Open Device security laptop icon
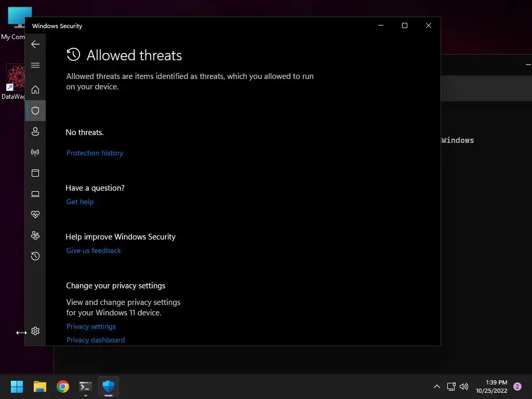The height and width of the screenshot is (399, 532). point(35,194)
